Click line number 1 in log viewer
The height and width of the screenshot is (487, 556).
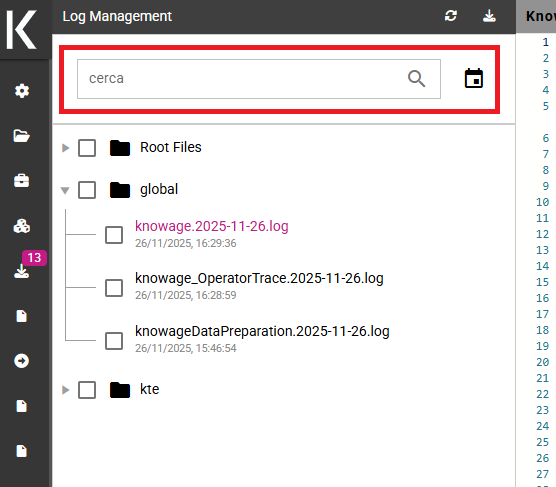[x=545, y=42]
